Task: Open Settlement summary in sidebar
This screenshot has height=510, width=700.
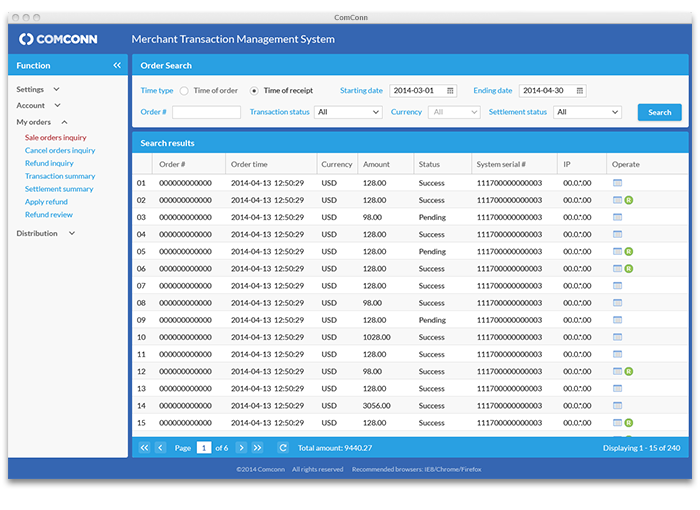Action: (59, 189)
